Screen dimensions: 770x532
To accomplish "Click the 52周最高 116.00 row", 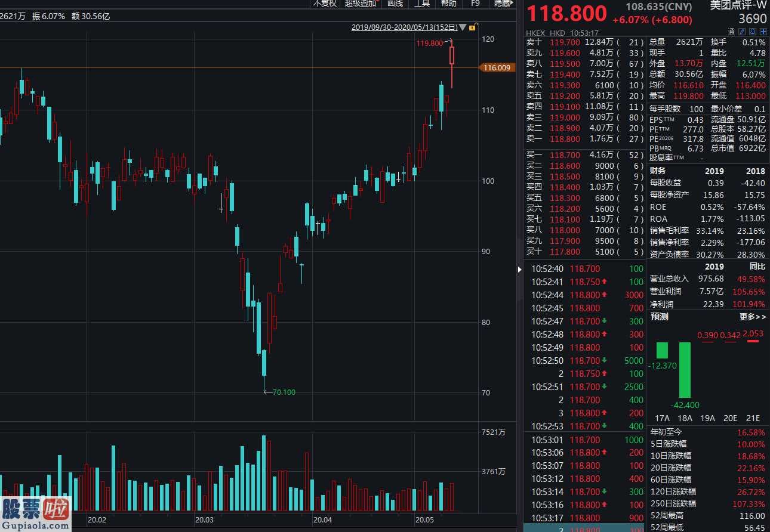I will click(x=707, y=515).
